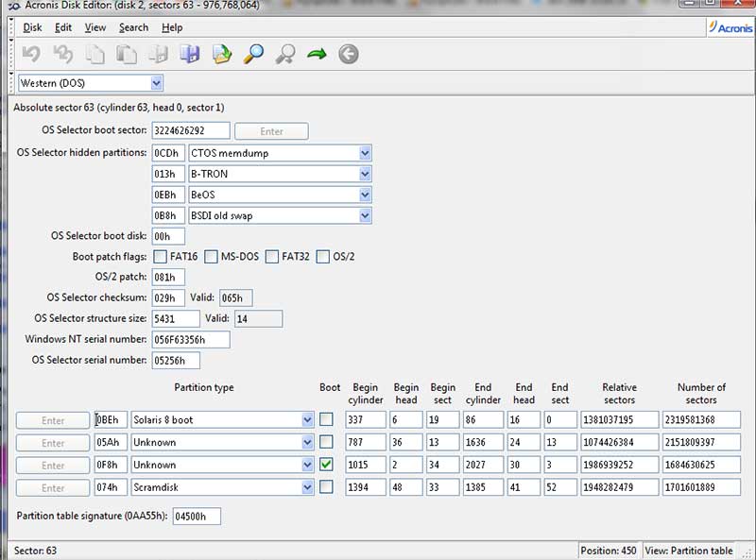Check Boot box for Scramdisk partition
The height and width of the screenshot is (560, 756).
326,487
